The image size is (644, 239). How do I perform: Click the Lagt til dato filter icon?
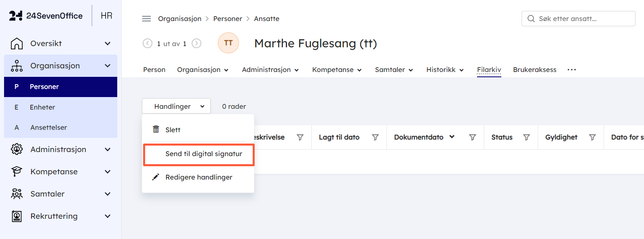coord(375,137)
